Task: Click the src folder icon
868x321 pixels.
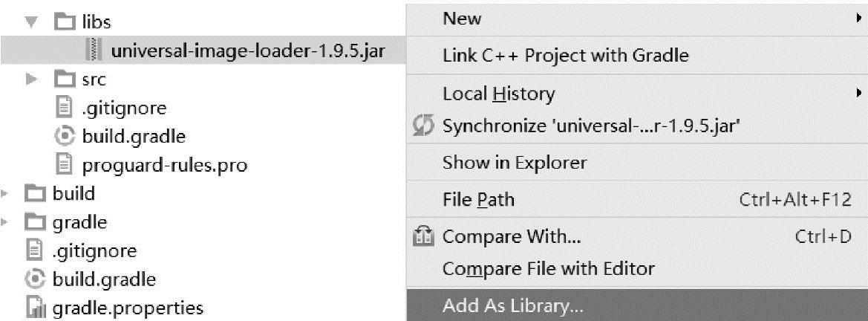Action: [x=65, y=80]
